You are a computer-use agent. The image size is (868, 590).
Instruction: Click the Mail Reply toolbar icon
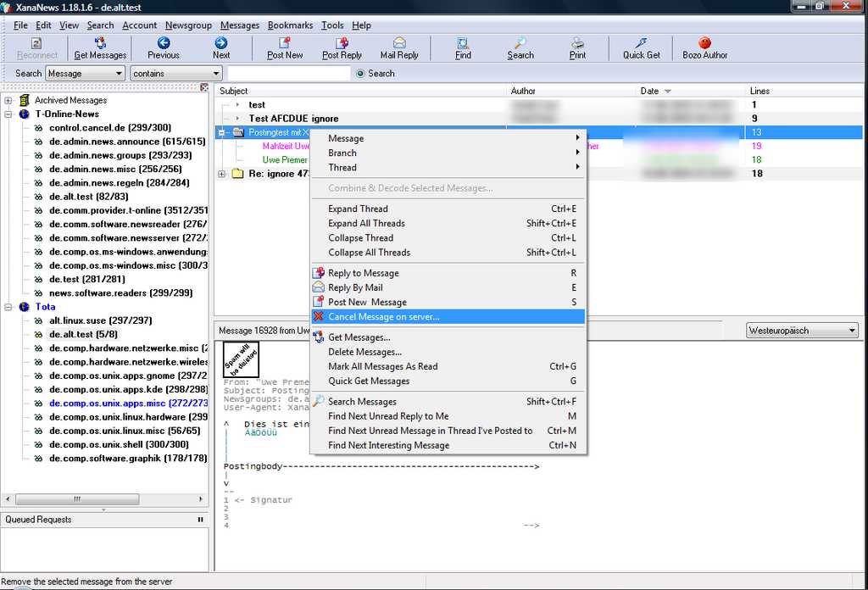click(x=399, y=43)
